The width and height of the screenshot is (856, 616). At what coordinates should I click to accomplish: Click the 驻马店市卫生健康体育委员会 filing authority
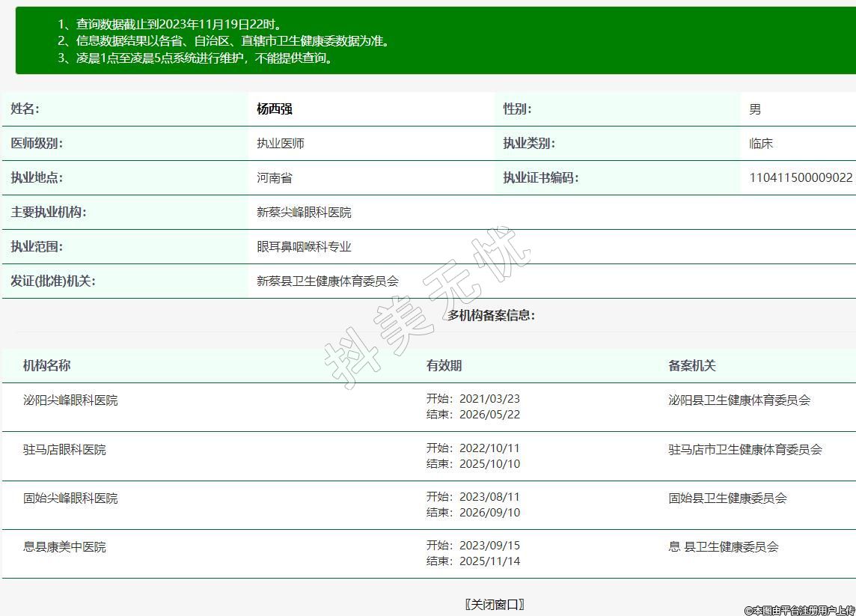point(745,450)
